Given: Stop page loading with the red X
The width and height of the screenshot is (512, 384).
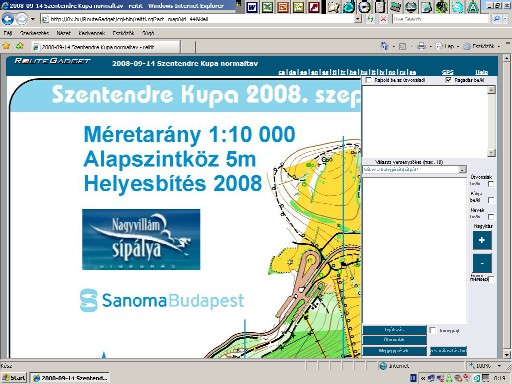Looking at the screenshot, I should coord(383,19).
